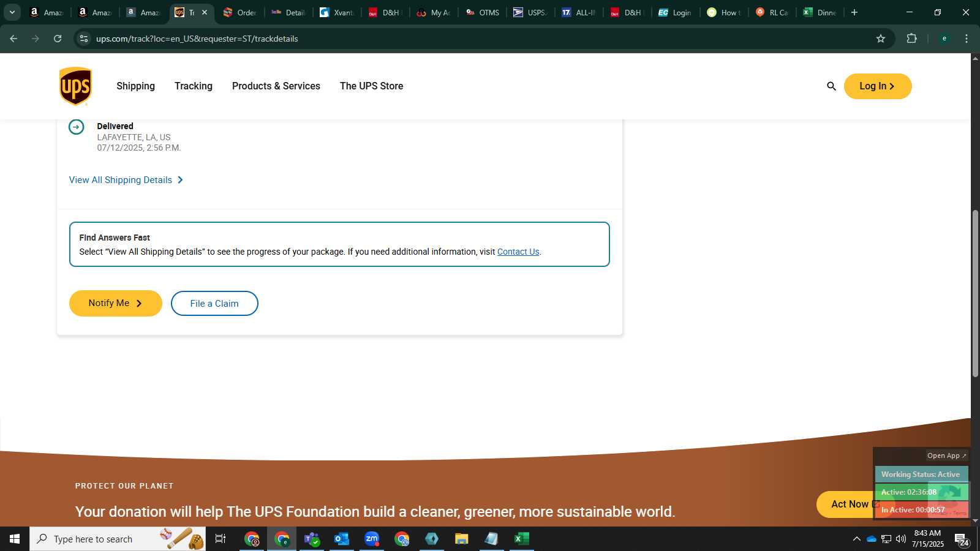View site information icon in address bar
Image resolution: width=980 pixels, height=551 pixels.
pos(84,39)
